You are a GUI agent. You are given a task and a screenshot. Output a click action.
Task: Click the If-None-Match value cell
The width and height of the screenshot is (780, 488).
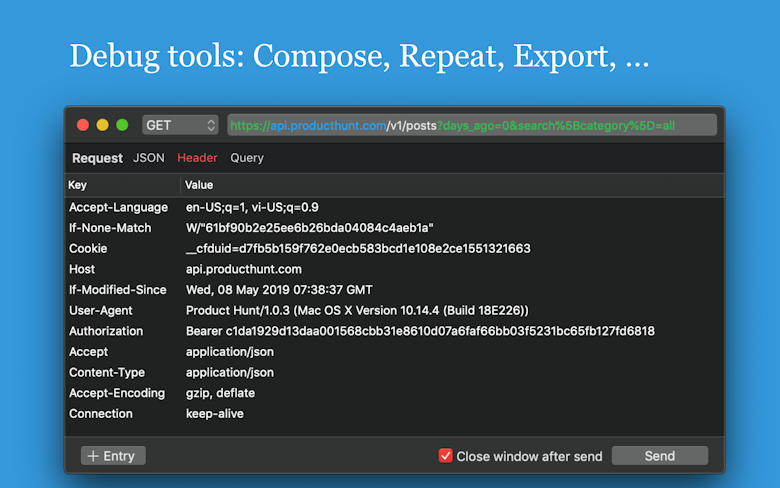309,228
